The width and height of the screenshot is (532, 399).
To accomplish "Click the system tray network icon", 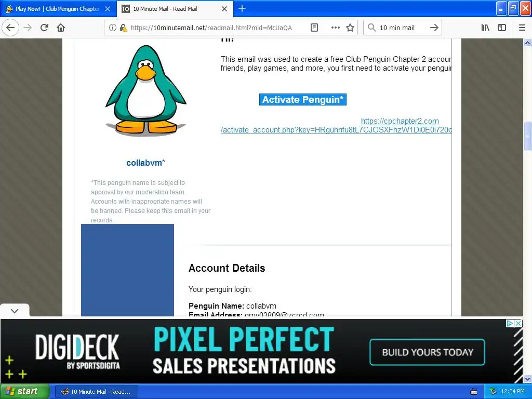I will coord(493,392).
